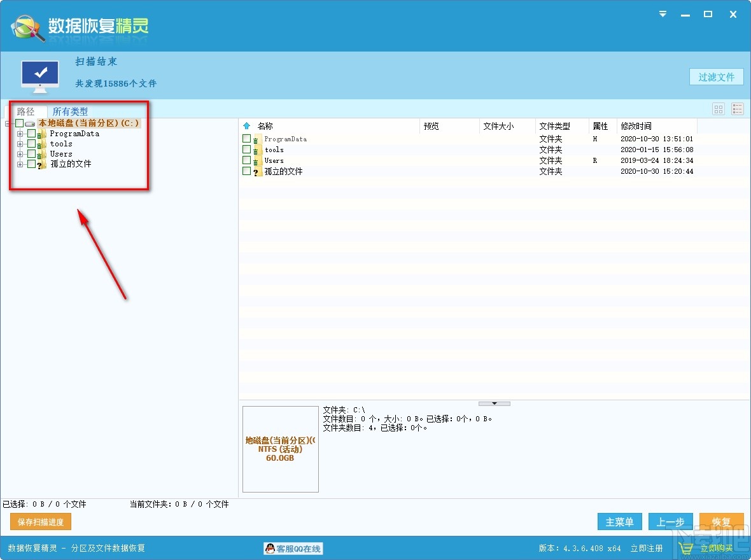
Task: Check the Users folder checkbox in the list
Action: click(246, 160)
